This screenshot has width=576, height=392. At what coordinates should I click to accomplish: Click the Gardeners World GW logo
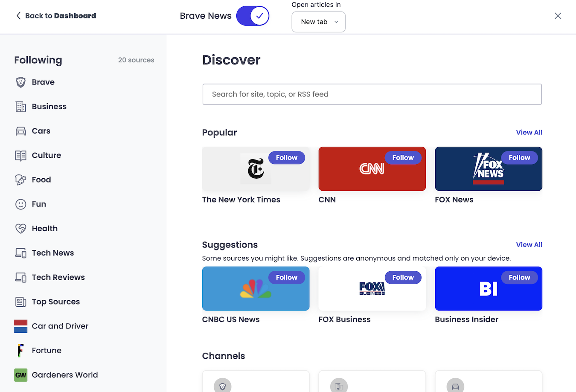(x=20, y=375)
